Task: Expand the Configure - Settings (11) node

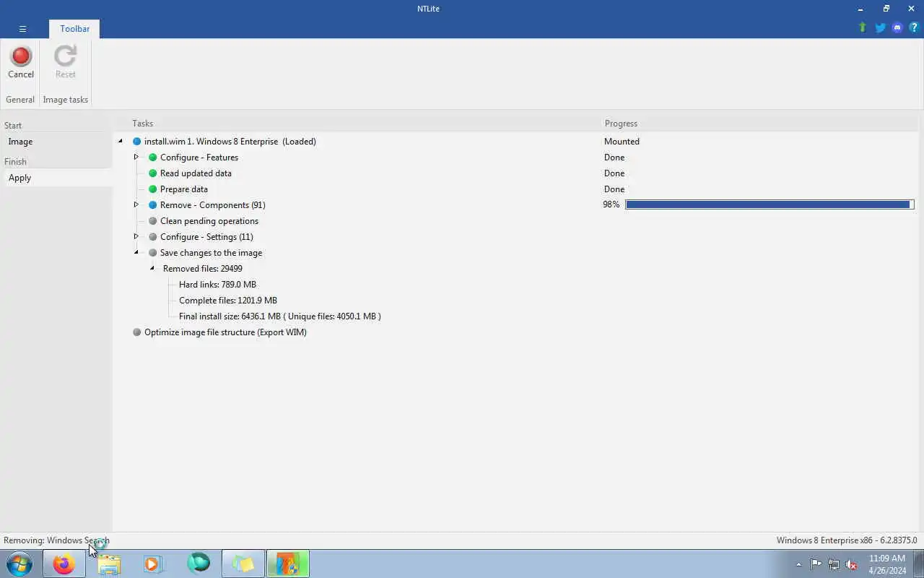Action: [136, 236]
